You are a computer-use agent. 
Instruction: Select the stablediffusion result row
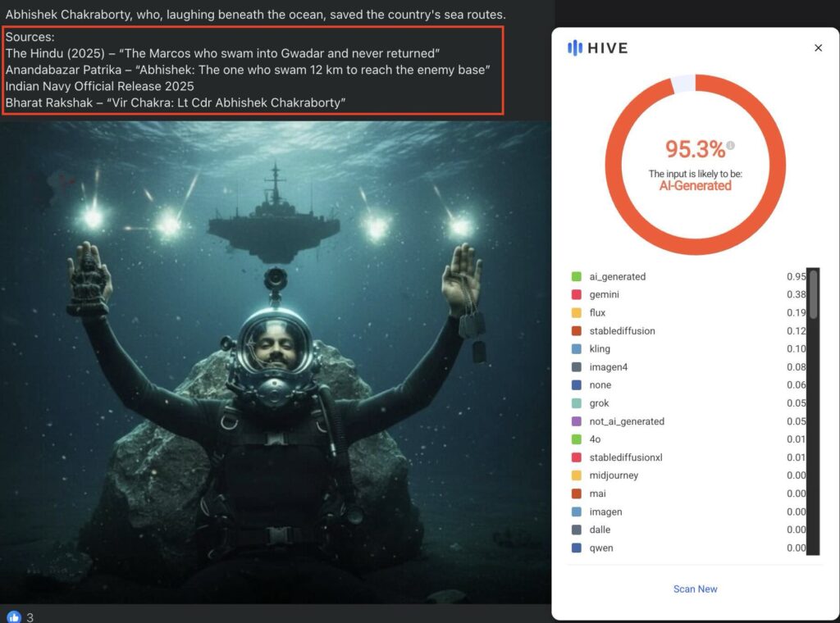click(688, 331)
